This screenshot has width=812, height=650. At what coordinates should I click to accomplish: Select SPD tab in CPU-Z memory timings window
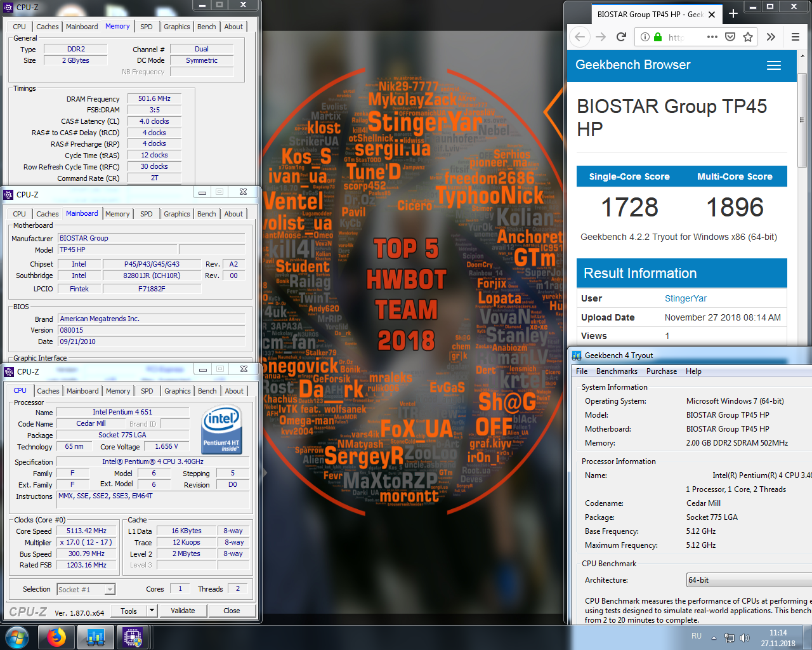[147, 27]
